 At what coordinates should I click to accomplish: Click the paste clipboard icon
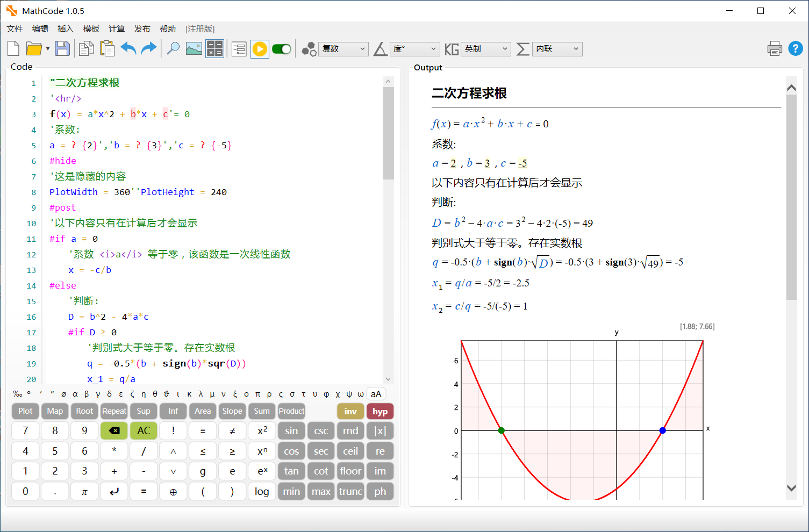point(108,49)
